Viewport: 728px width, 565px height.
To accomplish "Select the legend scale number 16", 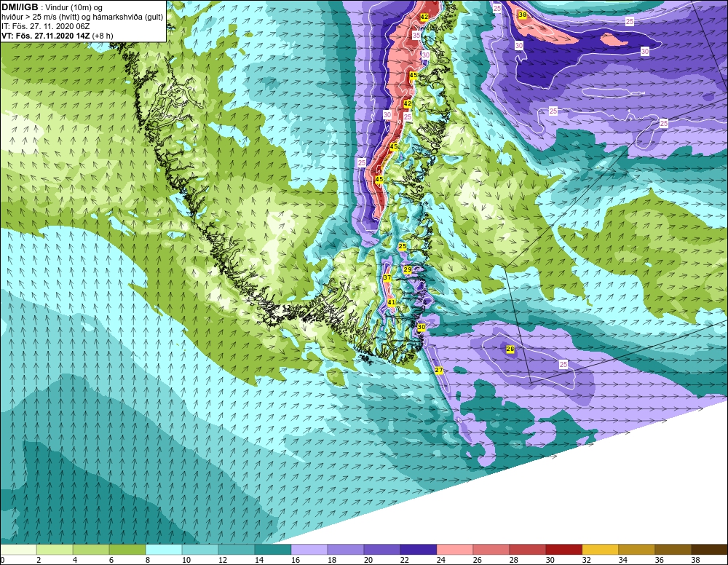I will pos(296,561).
